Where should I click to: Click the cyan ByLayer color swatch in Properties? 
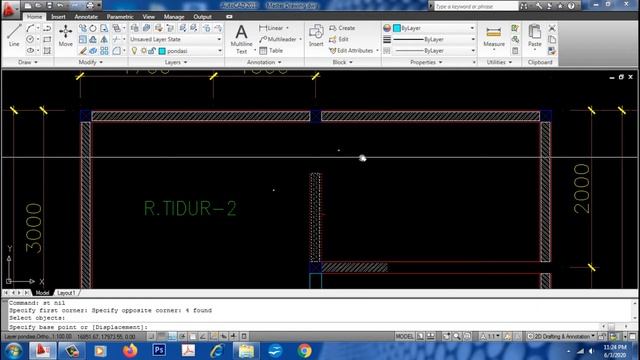397,28
